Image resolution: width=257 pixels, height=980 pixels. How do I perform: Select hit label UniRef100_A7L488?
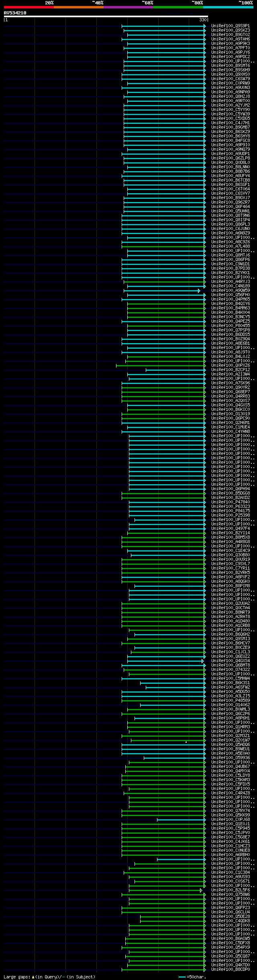click(230, 246)
